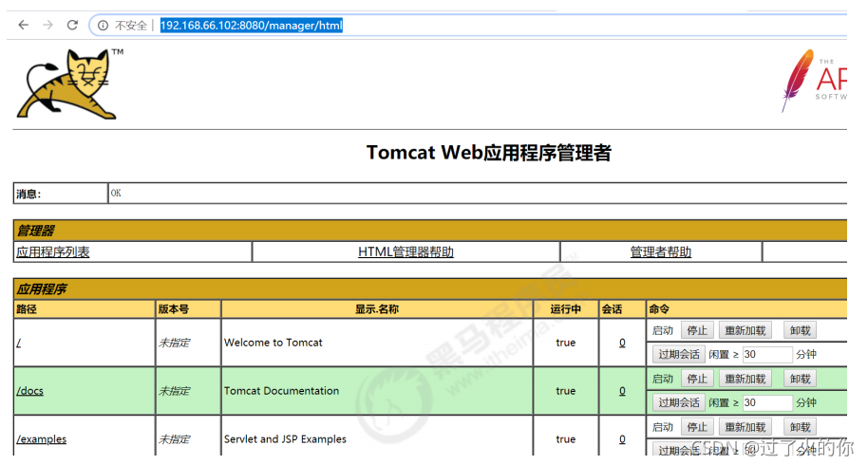868x465 pixels.
Task: Click 重新加载 for the /docs application
Action: [745, 379]
